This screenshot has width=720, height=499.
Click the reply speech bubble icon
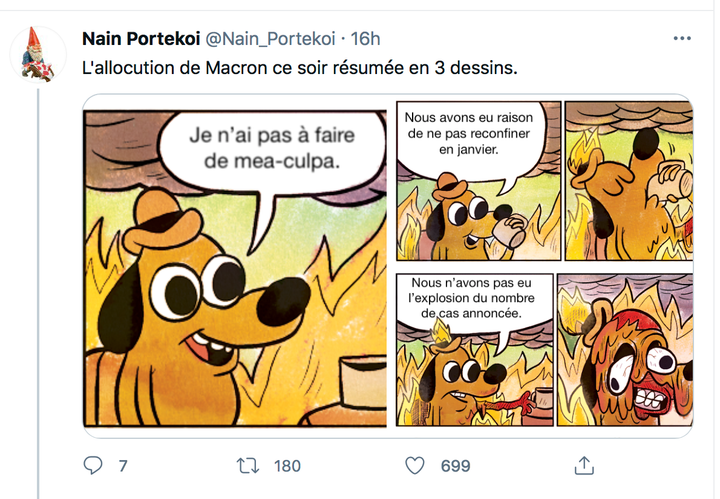coord(93,466)
